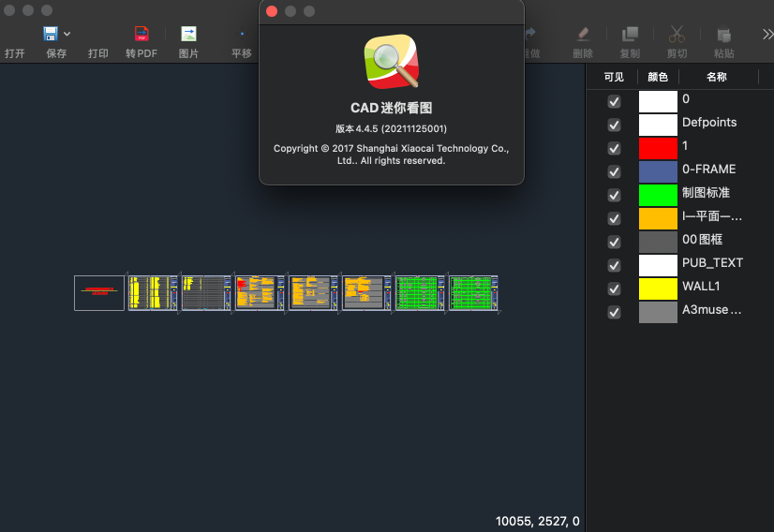Click the 可见 column header
The width and height of the screenshot is (774, 532).
(614, 77)
